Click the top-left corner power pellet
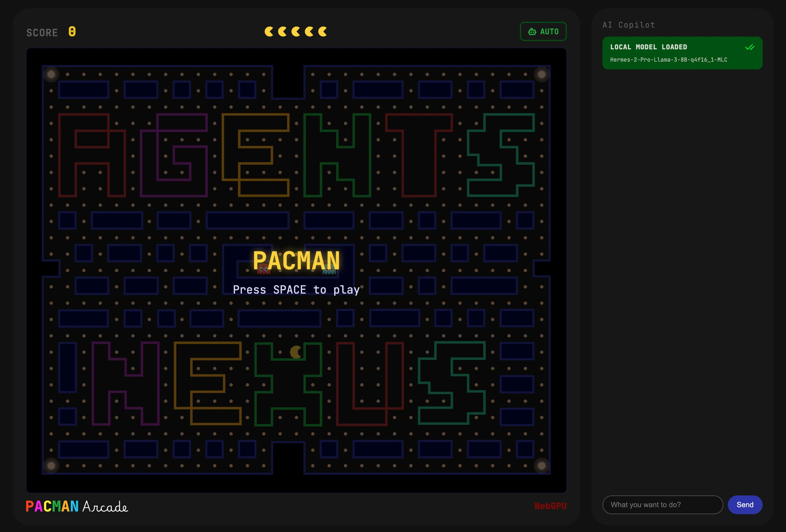 coord(51,74)
